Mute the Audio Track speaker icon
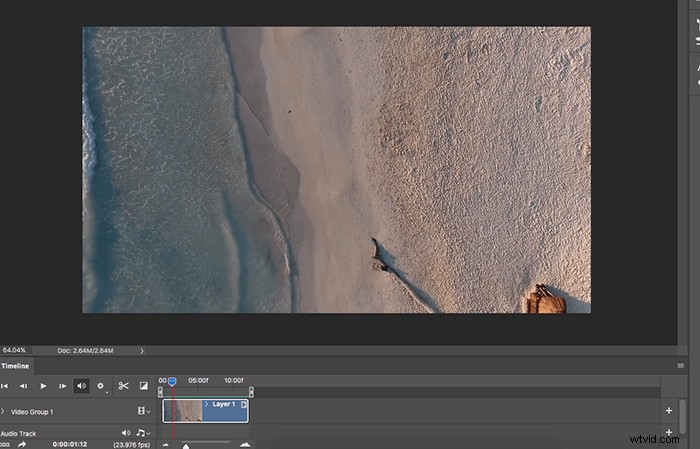Image resolution: width=700 pixels, height=449 pixels. 126,433
